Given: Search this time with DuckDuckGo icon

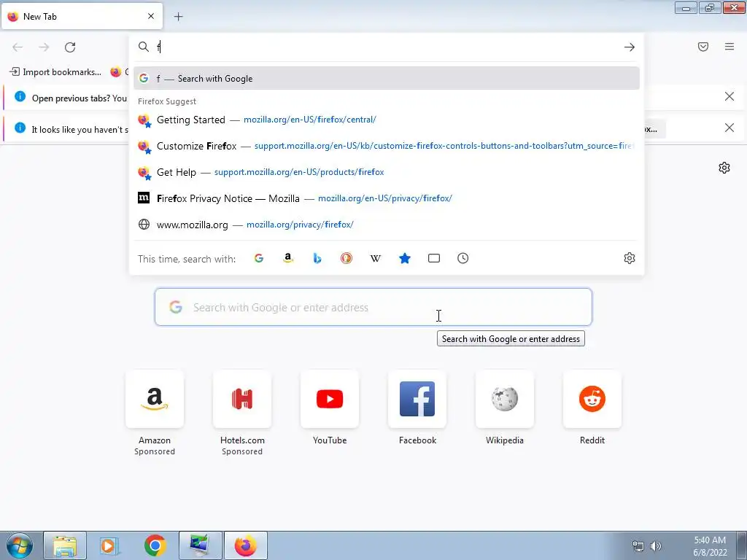Looking at the screenshot, I should click(x=347, y=258).
